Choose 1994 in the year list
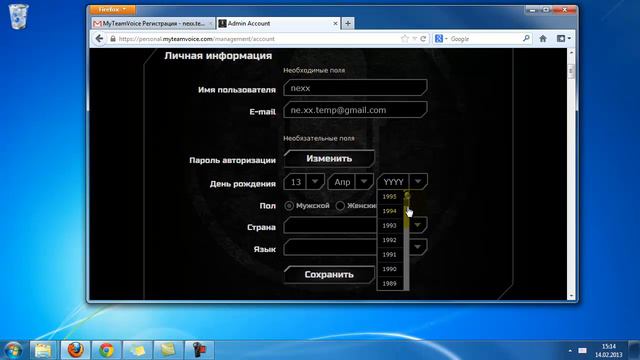640x360 pixels. point(389,211)
